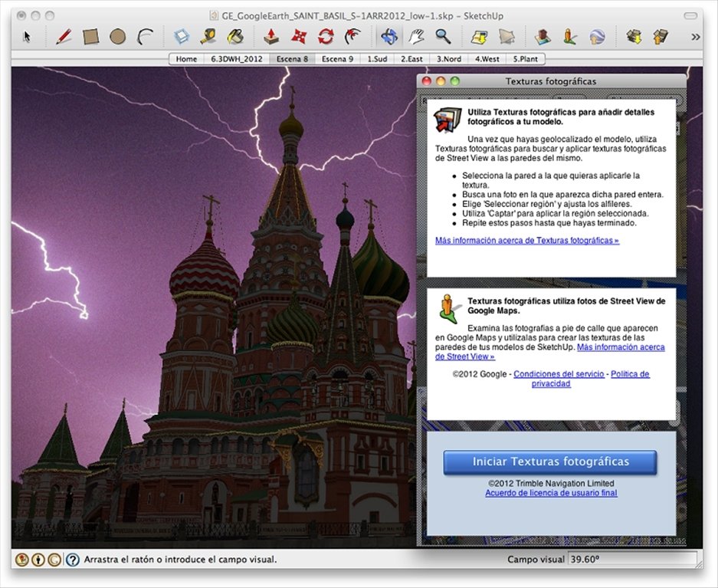Zoom the Texturas fotográficas window green button
The image size is (718, 588).
pyautogui.click(x=454, y=81)
